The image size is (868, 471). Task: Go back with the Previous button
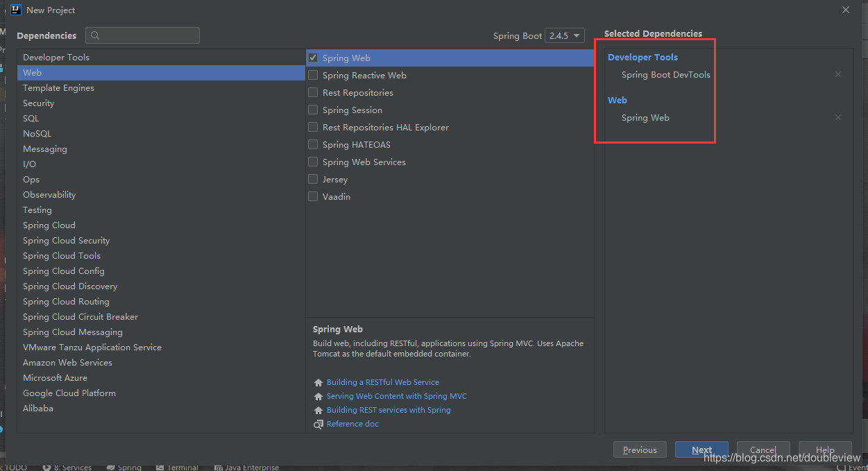640,449
